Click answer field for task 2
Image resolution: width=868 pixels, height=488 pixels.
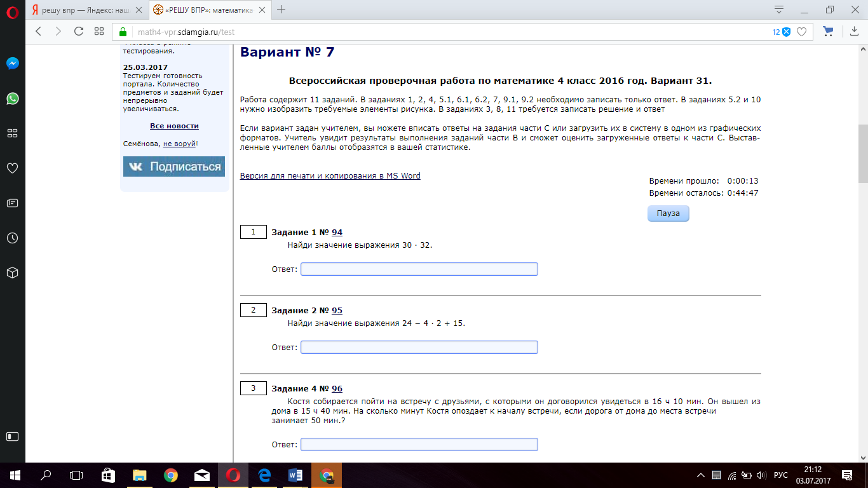[419, 348]
